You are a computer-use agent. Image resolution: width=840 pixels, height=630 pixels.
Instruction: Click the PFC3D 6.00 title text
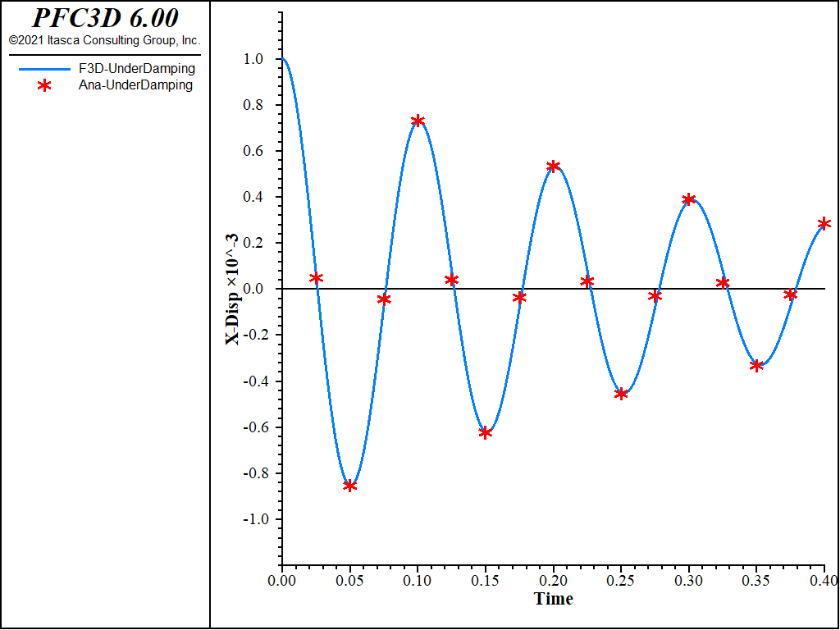(x=105, y=18)
